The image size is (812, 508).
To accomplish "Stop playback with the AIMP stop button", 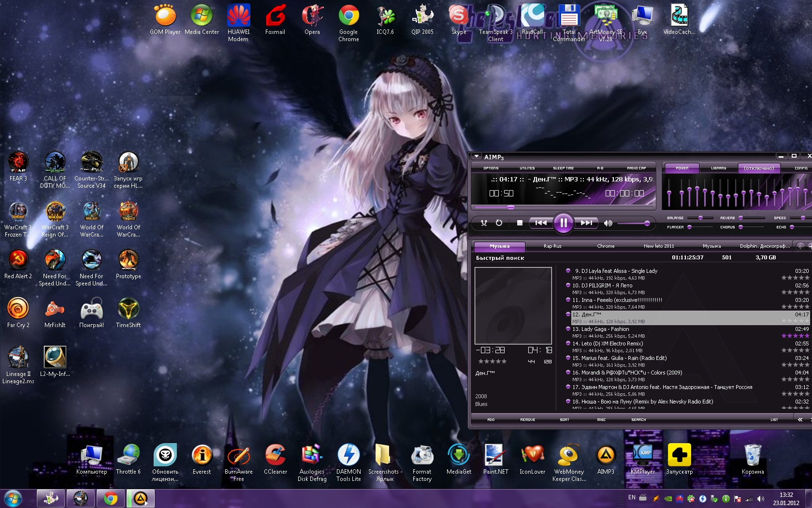I will point(520,223).
